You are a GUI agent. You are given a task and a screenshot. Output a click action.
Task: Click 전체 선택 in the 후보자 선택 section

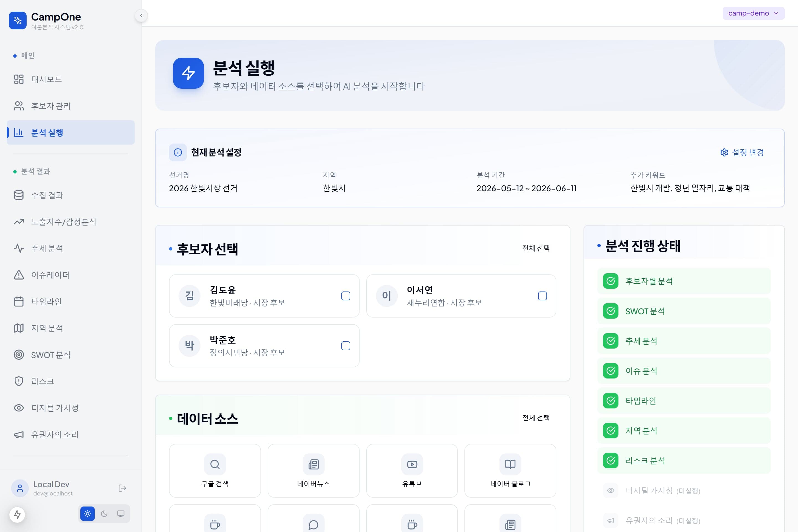click(x=536, y=248)
